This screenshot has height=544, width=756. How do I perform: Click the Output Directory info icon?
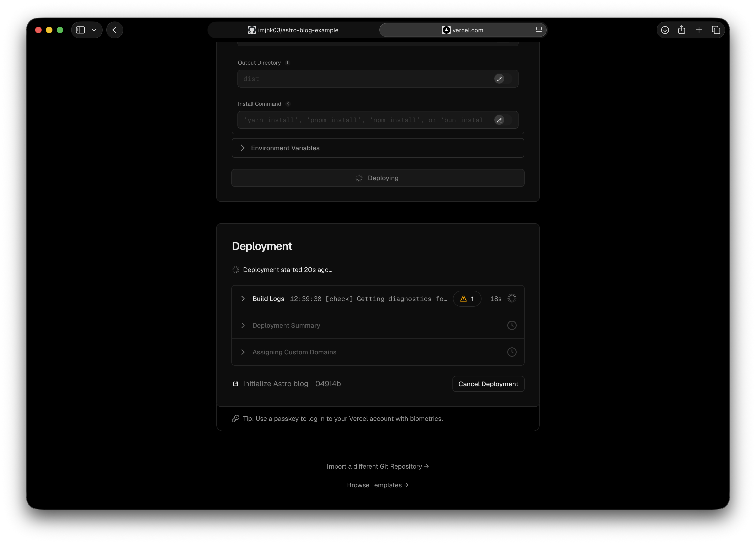(x=287, y=63)
